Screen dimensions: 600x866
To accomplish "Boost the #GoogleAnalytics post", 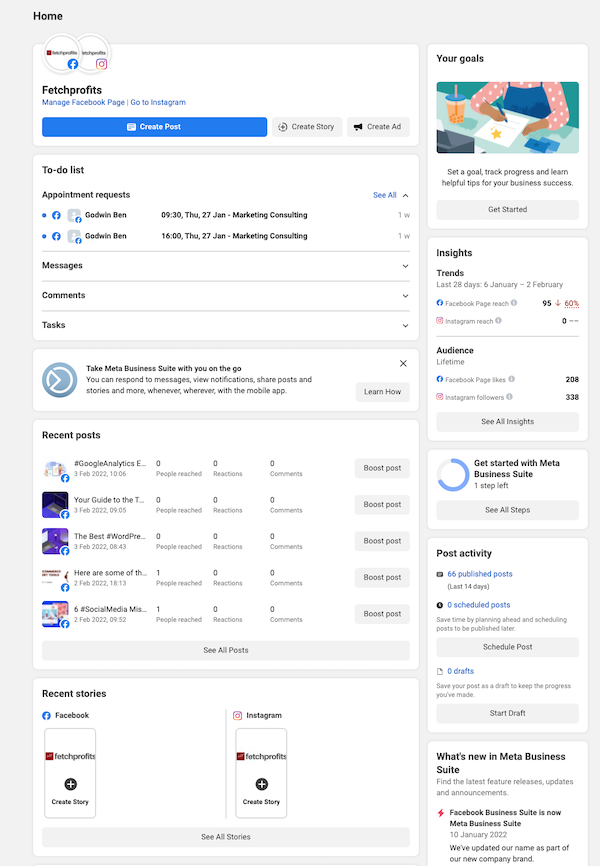I will tap(382, 468).
